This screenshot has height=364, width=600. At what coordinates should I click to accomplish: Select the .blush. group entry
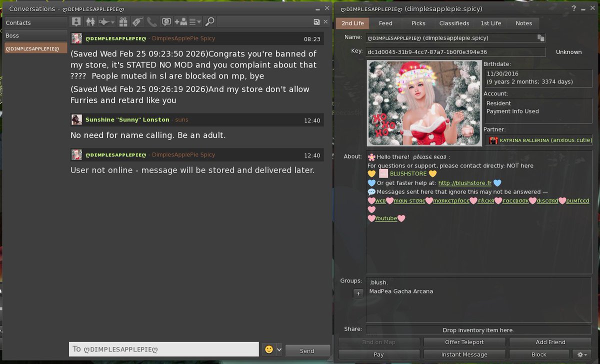click(x=379, y=282)
